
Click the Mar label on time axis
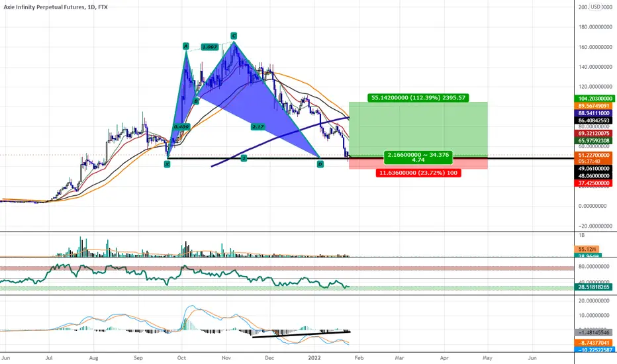point(399,358)
